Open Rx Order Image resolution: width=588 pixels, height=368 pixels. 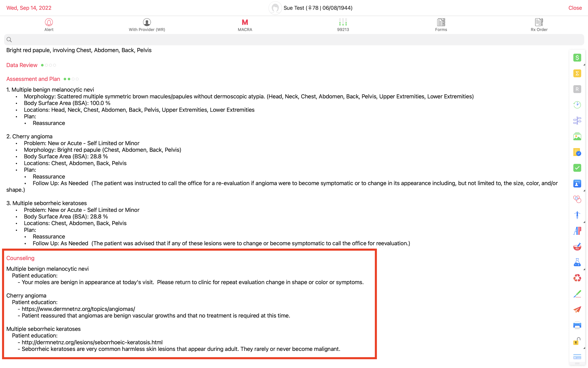539,25
